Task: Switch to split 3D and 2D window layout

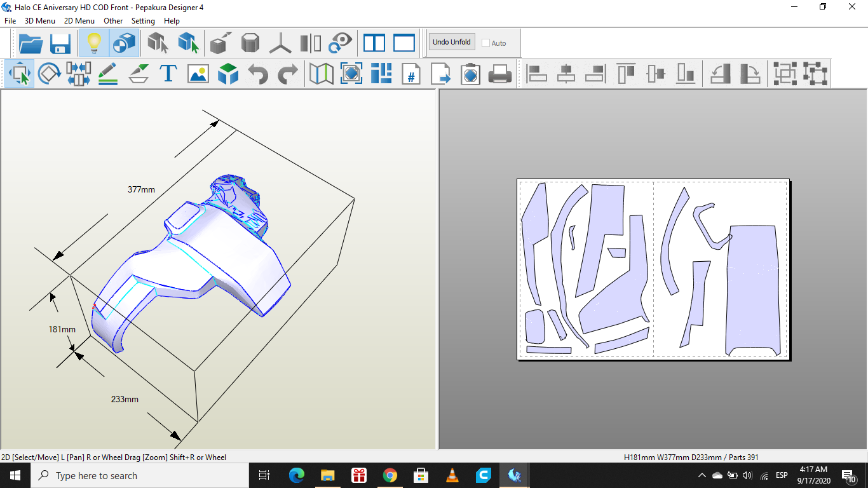Action: 374,43
